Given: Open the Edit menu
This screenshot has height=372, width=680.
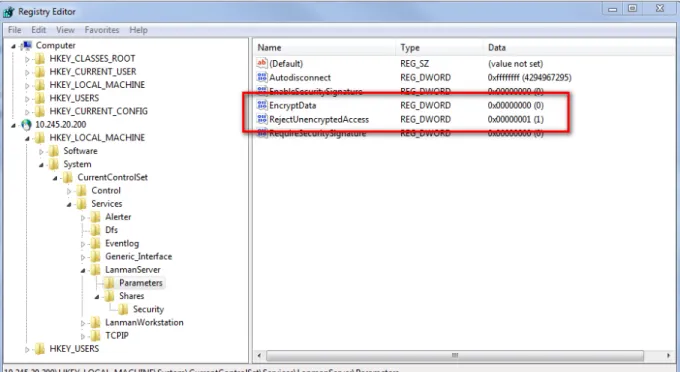Looking at the screenshot, I should click(x=39, y=30).
